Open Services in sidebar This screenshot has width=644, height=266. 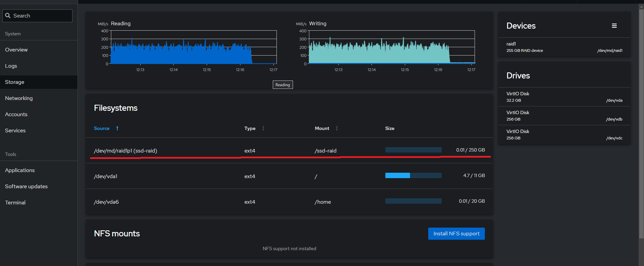click(39, 131)
